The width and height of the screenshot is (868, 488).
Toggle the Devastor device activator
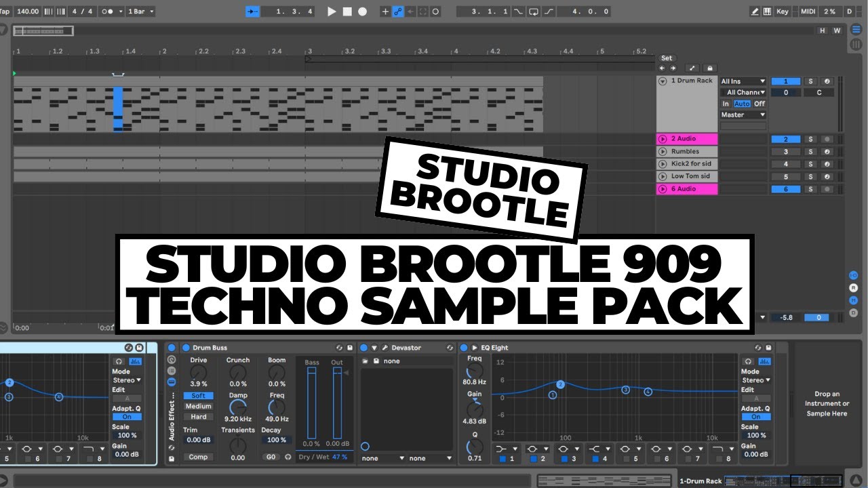(363, 348)
